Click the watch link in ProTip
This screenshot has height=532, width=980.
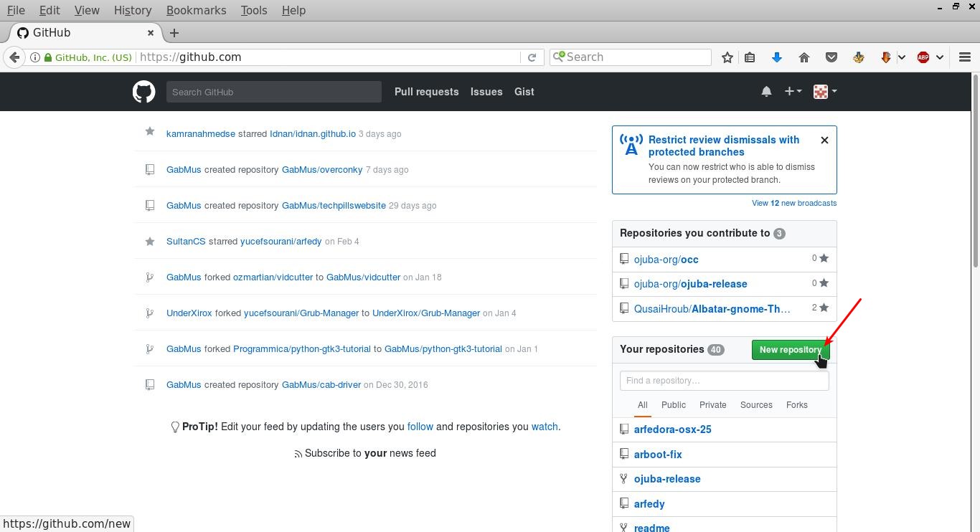tap(545, 427)
